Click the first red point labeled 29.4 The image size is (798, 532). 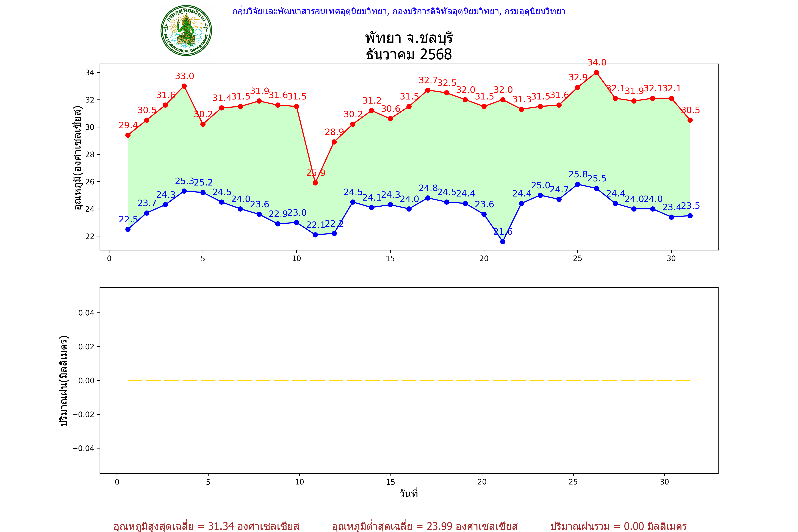pos(128,135)
